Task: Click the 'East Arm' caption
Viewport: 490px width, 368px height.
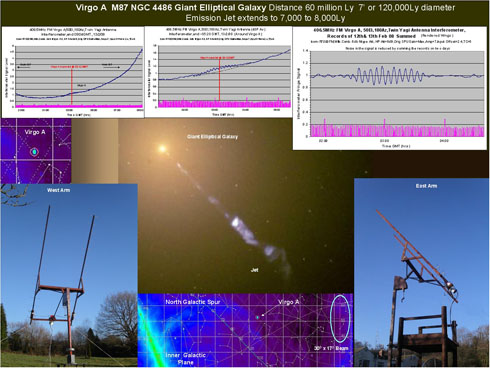Action: [426, 186]
